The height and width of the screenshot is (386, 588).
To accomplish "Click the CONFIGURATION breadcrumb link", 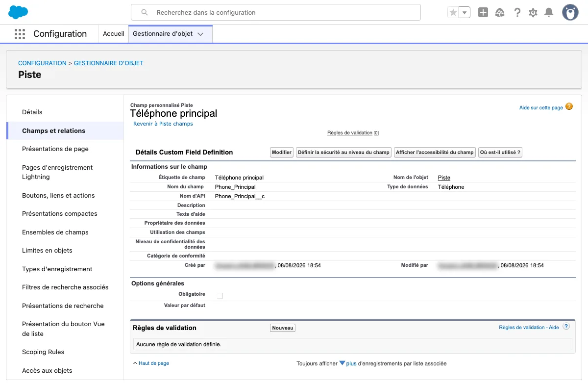I will click(x=42, y=63).
